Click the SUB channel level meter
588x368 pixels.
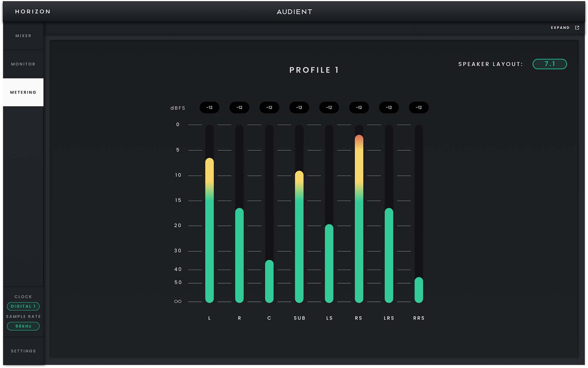(299, 214)
